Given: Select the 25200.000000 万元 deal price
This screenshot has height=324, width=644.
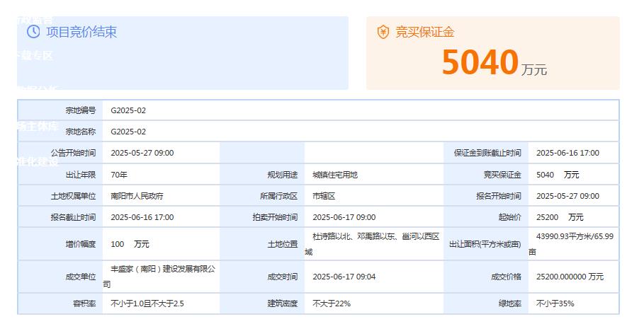Looking at the screenshot, I should pos(570,277).
